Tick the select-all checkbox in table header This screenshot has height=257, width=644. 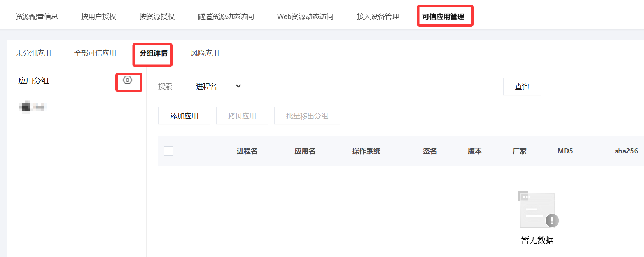(169, 151)
